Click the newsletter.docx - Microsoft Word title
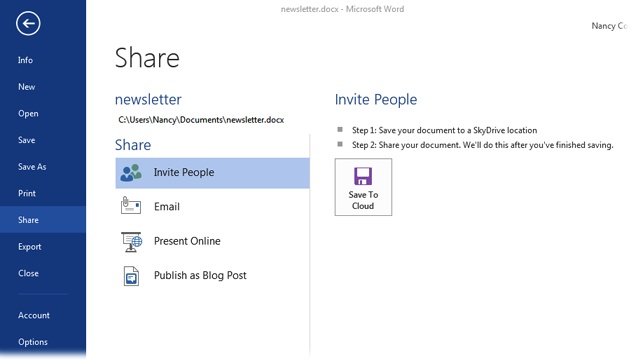 pos(342,9)
